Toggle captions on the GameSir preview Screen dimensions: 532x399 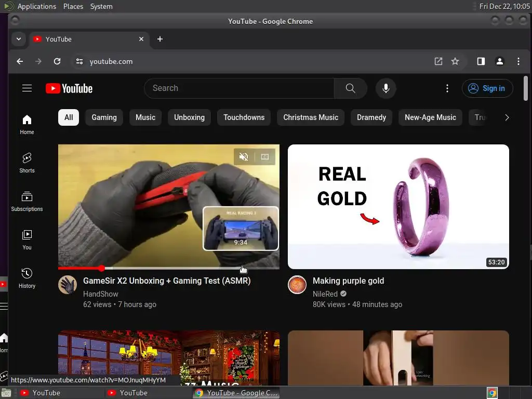(x=264, y=156)
